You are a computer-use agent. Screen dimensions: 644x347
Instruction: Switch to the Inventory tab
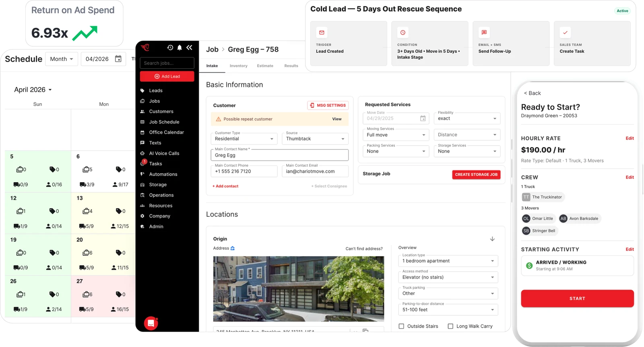coord(239,66)
